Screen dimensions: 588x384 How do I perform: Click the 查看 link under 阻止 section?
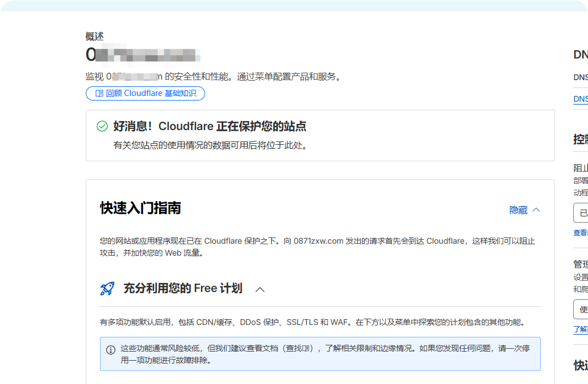pos(578,232)
